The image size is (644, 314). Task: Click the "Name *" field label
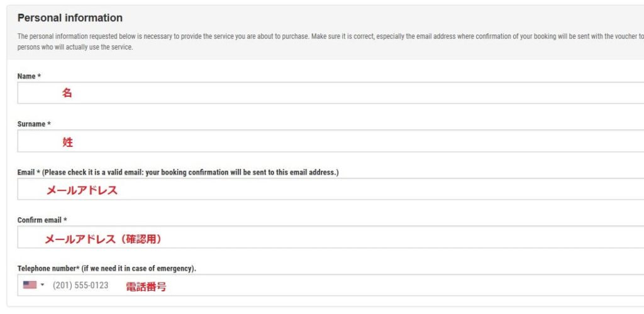[29, 76]
